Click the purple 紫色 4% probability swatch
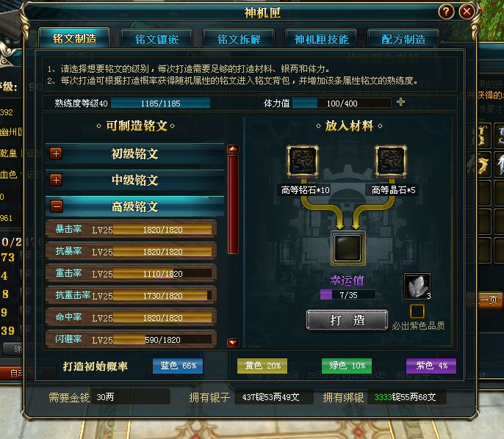Screen dimensions: 504x439 point(431,366)
